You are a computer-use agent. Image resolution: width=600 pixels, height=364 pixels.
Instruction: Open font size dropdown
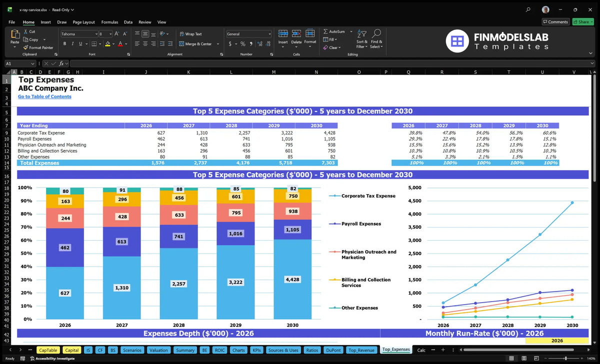110,34
